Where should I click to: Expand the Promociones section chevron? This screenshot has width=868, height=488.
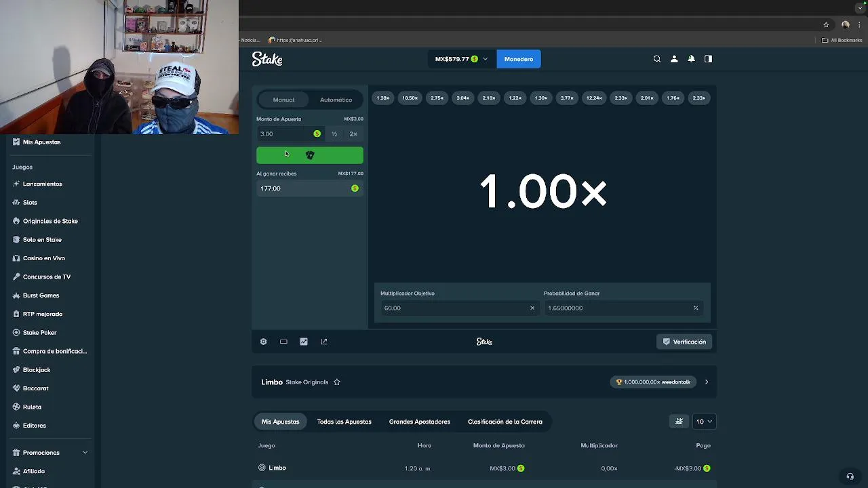pos(85,453)
